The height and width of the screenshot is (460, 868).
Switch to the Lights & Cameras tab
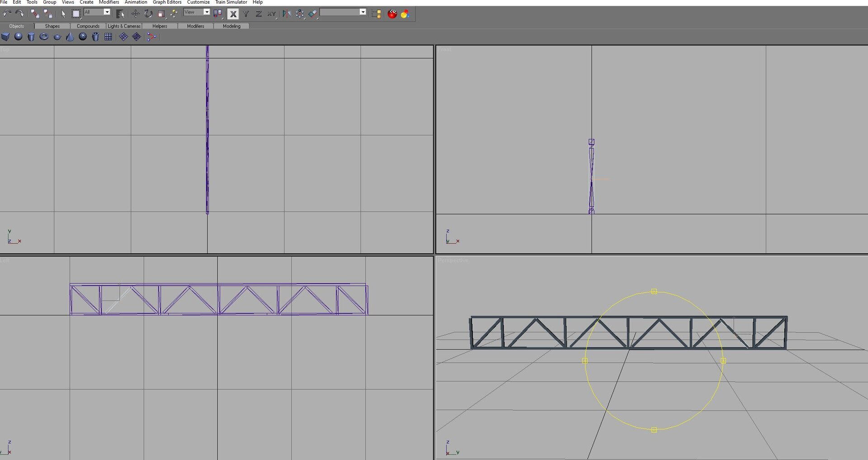124,26
